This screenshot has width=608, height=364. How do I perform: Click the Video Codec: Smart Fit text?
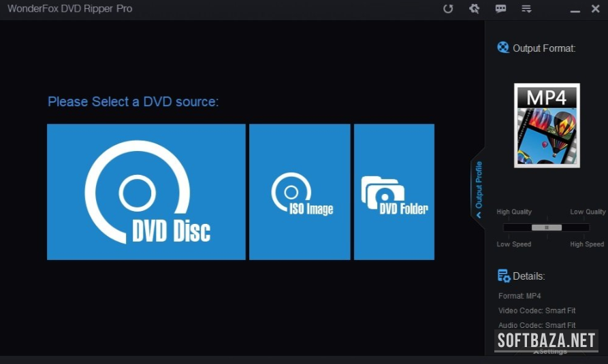point(537,311)
